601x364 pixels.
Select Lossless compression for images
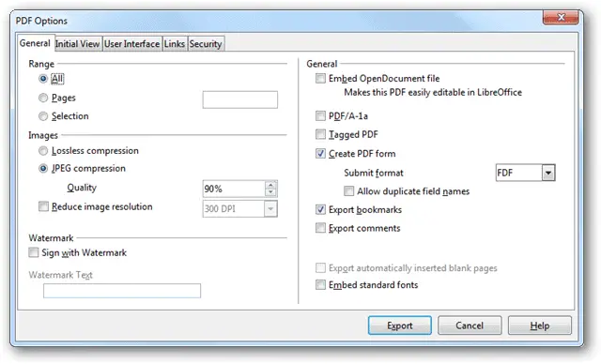point(43,151)
